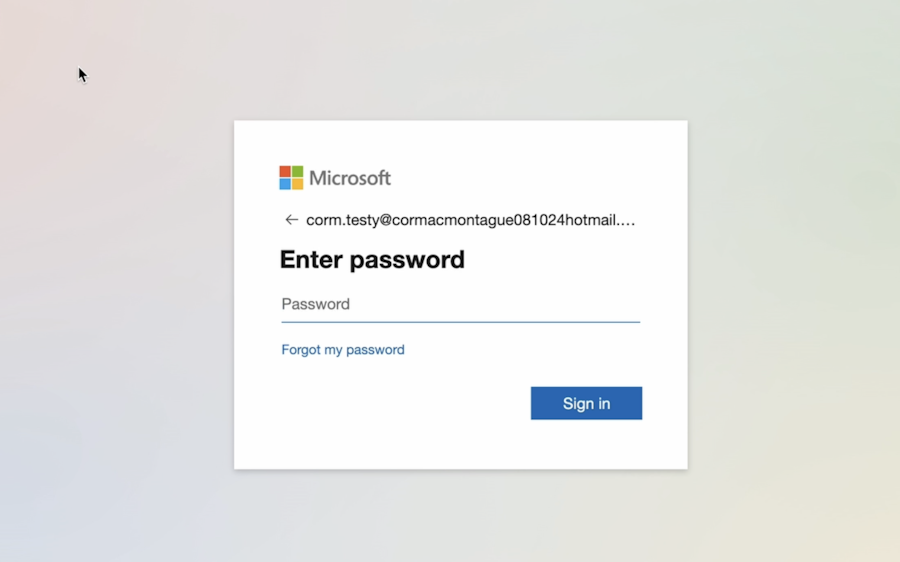Click the back arrow beside the email
The image size is (900, 562).
(291, 220)
